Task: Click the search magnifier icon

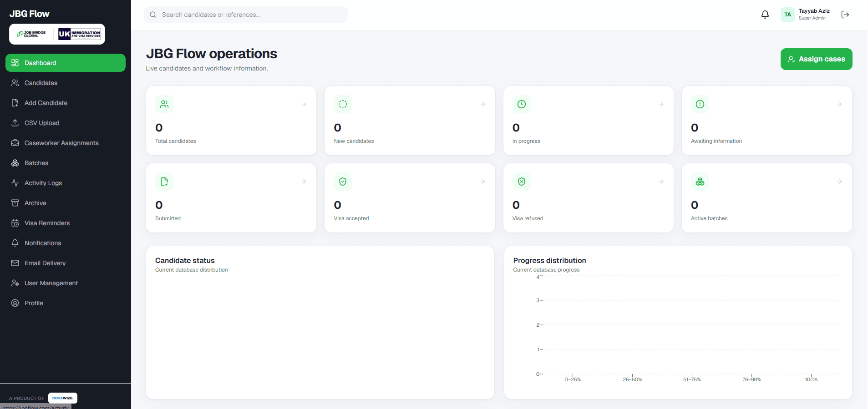Action: point(153,15)
